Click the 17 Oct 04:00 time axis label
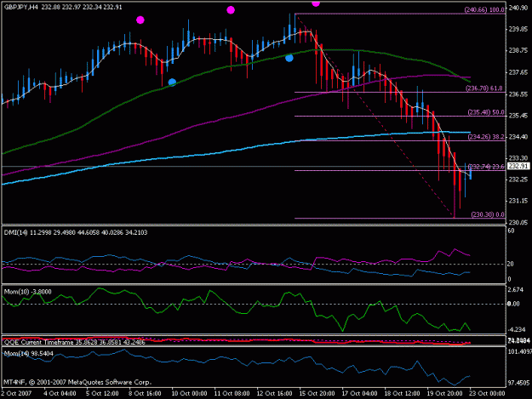The height and width of the screenshot is (399, 532). pyautogui.click(x=360, y=393)
